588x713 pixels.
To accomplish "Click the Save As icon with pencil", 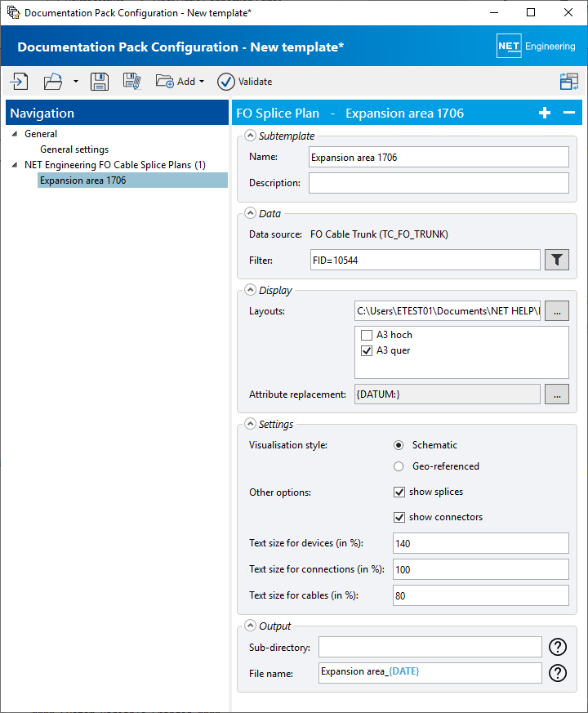I will (x=131, y=82).
